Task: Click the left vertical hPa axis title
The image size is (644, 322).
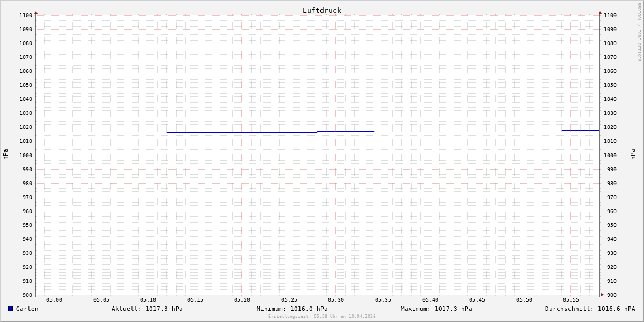Action: point(5,155)
